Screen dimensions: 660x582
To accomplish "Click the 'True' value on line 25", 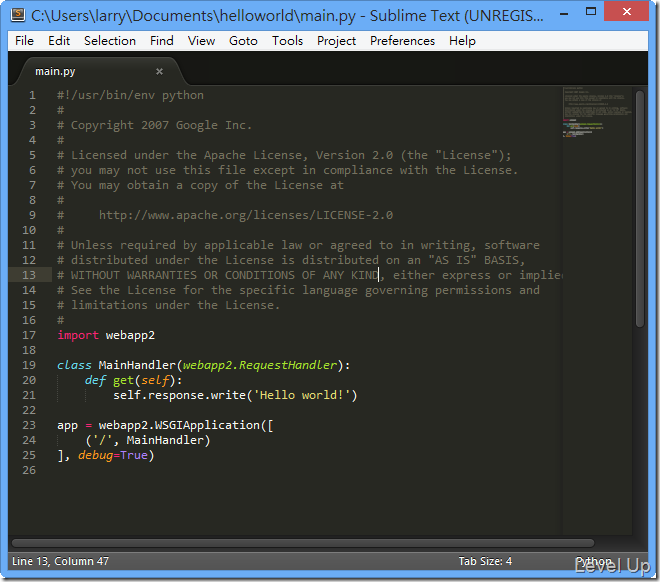I will pos(134,455).
